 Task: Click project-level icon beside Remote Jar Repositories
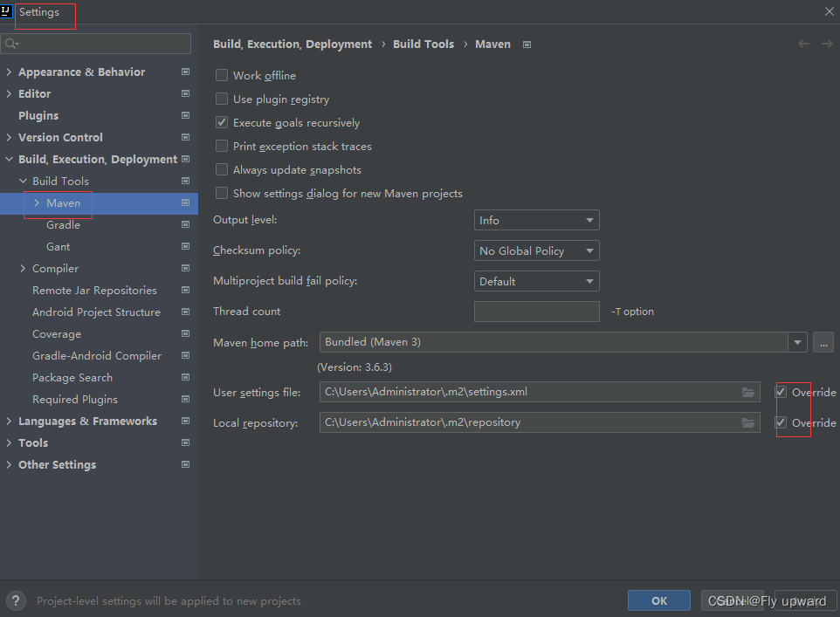(185, 291)
